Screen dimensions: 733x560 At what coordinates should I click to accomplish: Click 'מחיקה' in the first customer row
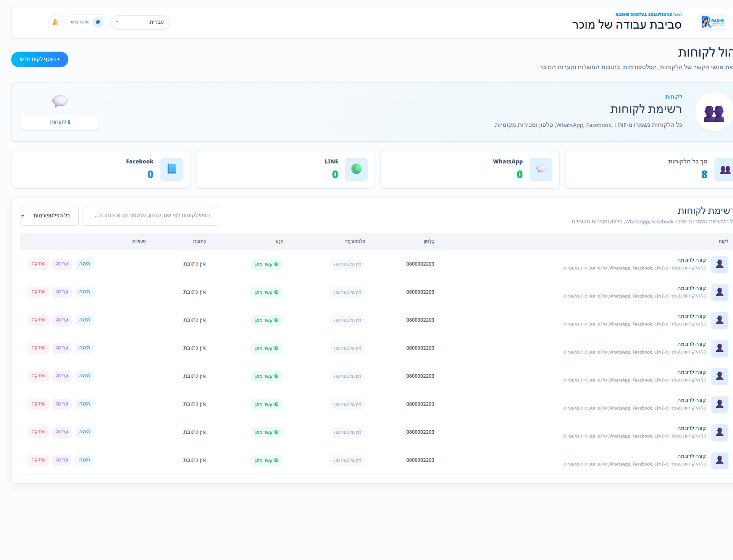point(38,264)
